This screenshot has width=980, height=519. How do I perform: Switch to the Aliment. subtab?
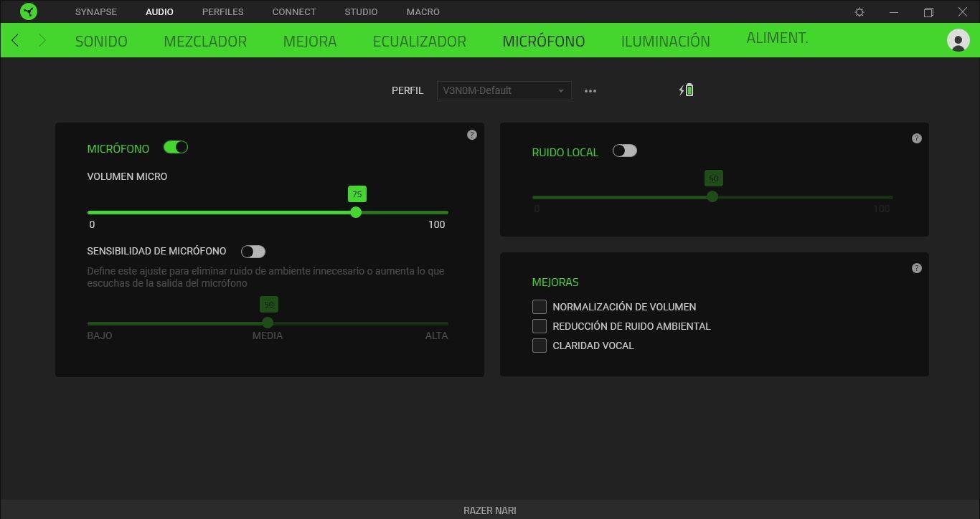pyautogui.click(x=777, y=38)
